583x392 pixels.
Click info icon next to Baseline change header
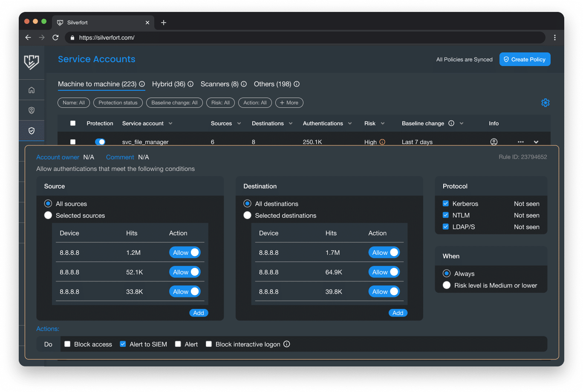click(451, 123)
